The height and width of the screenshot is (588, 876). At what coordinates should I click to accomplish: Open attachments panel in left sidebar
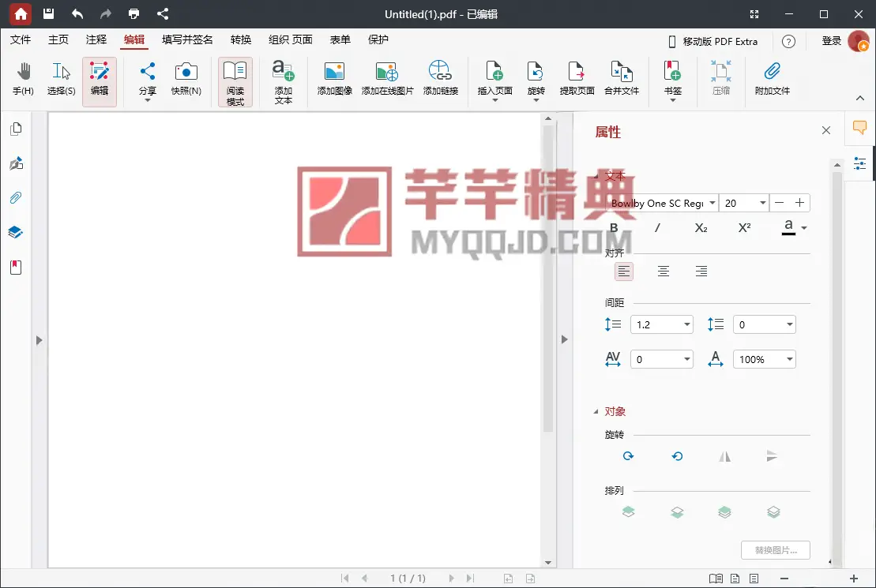pyautogui.click(x=16, y=197)
